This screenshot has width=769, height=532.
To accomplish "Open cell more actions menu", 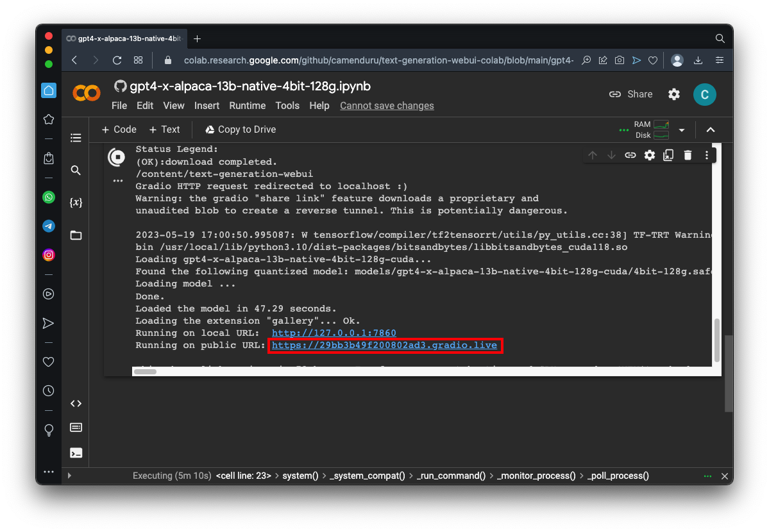I will pos(707,155).
